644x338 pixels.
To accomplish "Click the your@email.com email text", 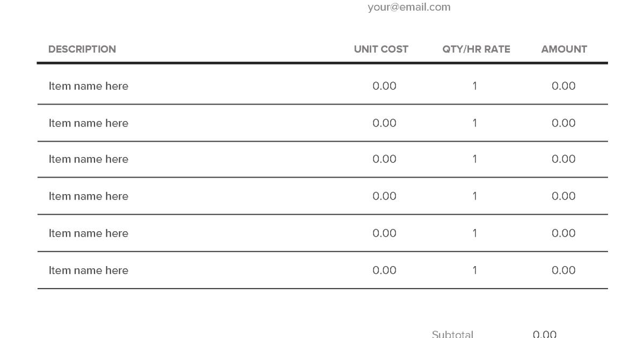I will coord(409,7).
